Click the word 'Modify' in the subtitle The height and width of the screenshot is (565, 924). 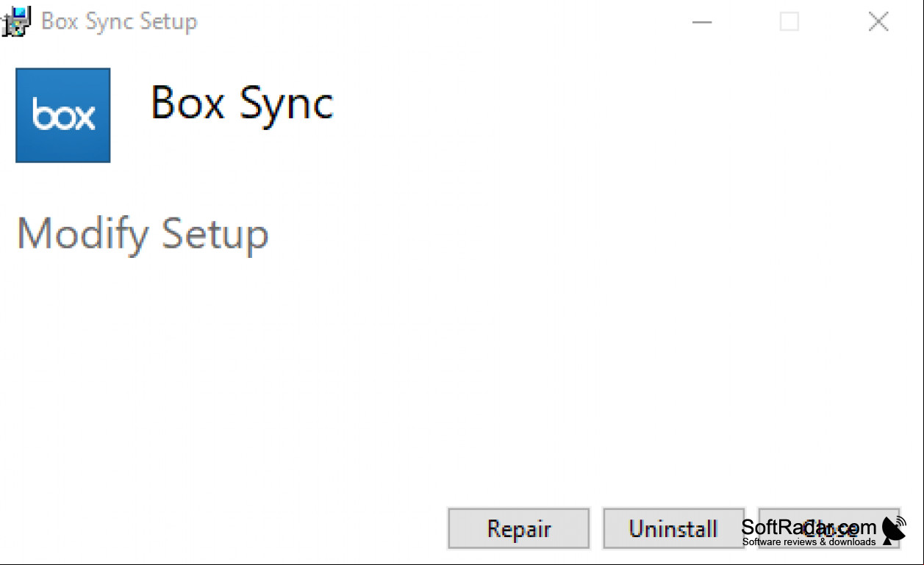pyautogui.click(x=82, y=234)
